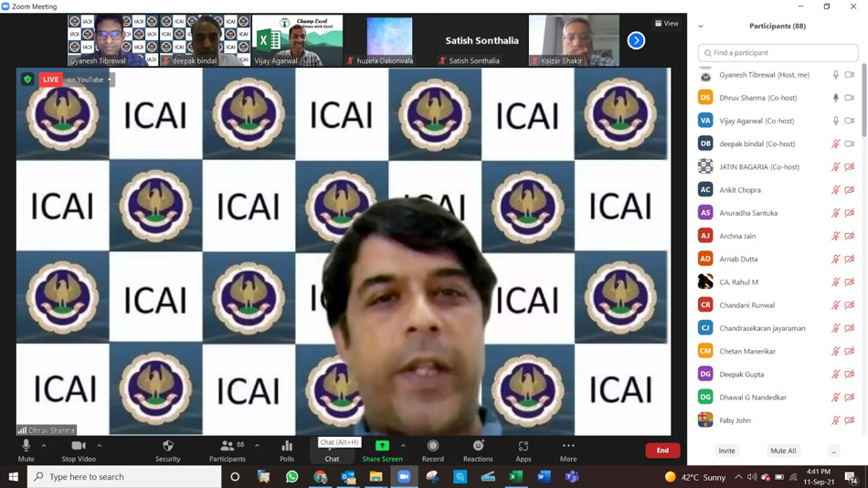
Task: Toggle Anuradha Santuka's muted microphone icon
Action: [x=835, y=213]
